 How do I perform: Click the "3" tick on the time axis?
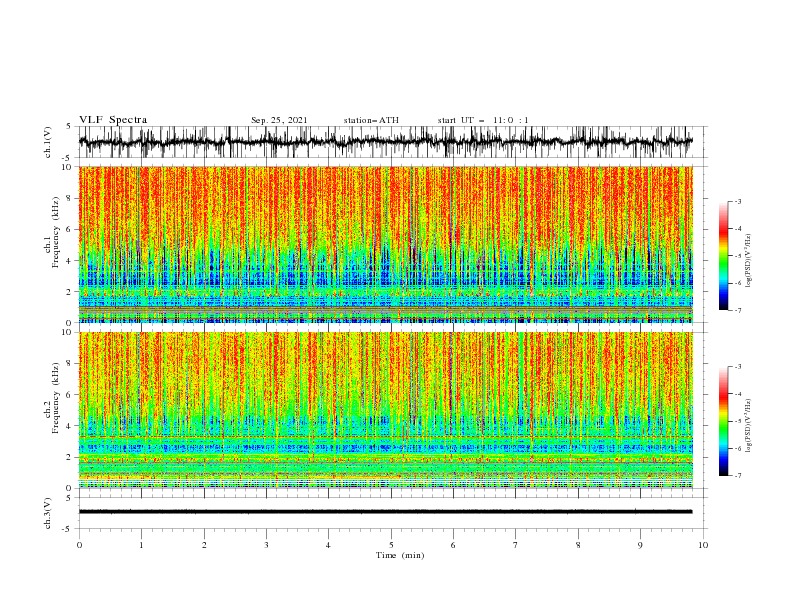pos(266,545)
